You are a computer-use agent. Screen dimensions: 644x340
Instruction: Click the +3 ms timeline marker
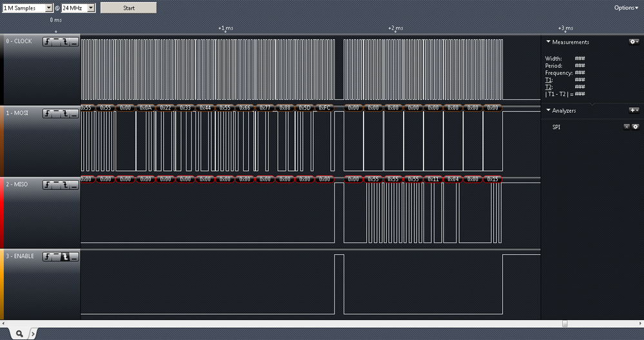pos(565,28)
